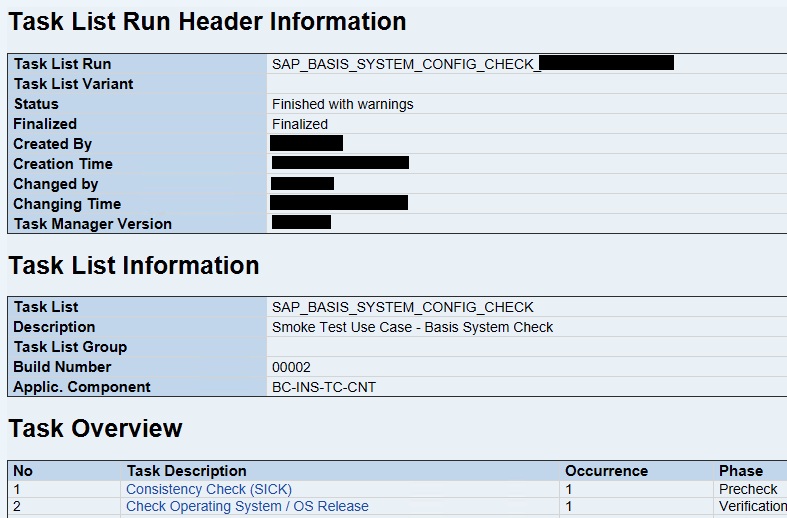Select the BC-INS-TC-CNT component value
This screenshot has height=518, width=787.
[x=324, y=387]
